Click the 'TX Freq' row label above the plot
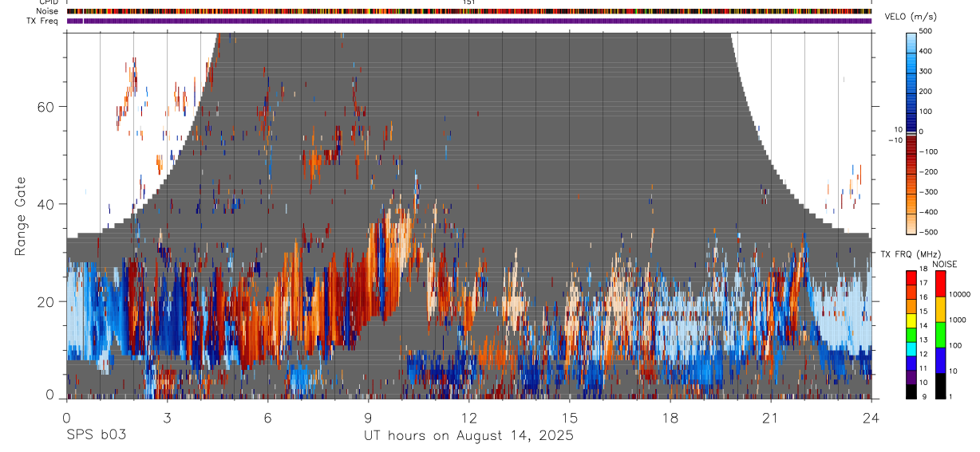The height and width of the screenshot is (452, 980). pos(44,21)
